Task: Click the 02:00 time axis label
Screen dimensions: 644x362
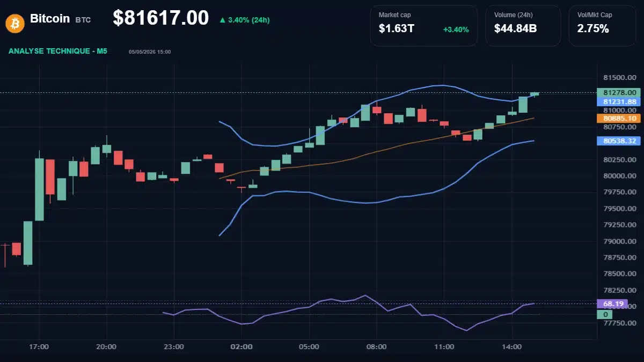Action: coord(241,347)
